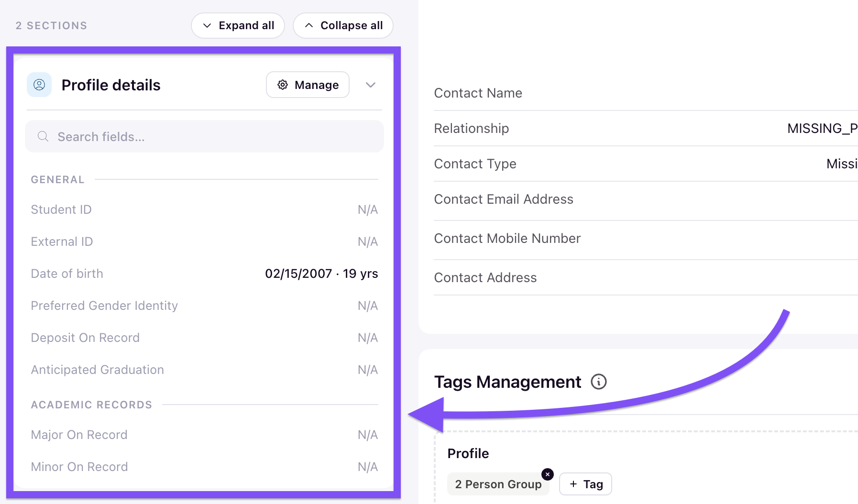Screen dimensions: 858x504
Task: Click the ACADEMIC RECORDS group header
Action: coord(91,405)
